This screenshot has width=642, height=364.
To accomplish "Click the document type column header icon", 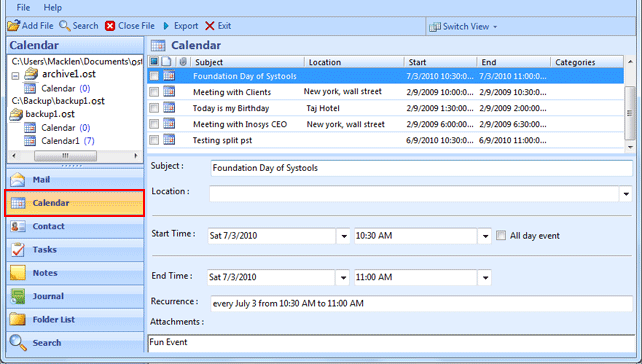I will 166,61.
